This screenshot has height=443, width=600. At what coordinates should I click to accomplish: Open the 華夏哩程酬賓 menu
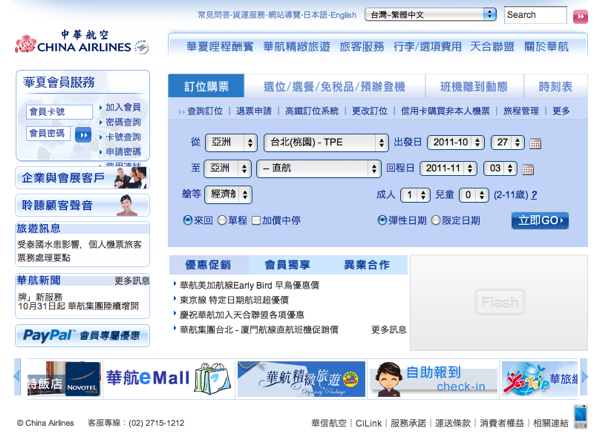(x=220, y=47)
